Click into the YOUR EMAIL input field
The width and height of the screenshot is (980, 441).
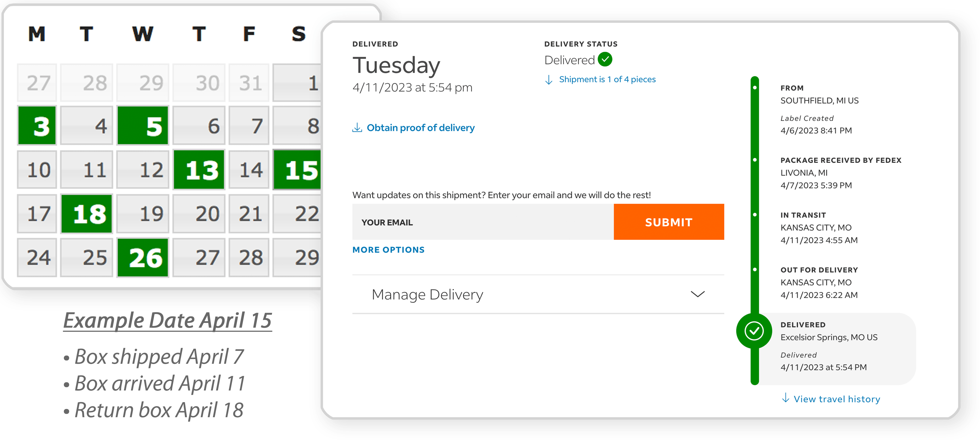click(x=483, y=222)
